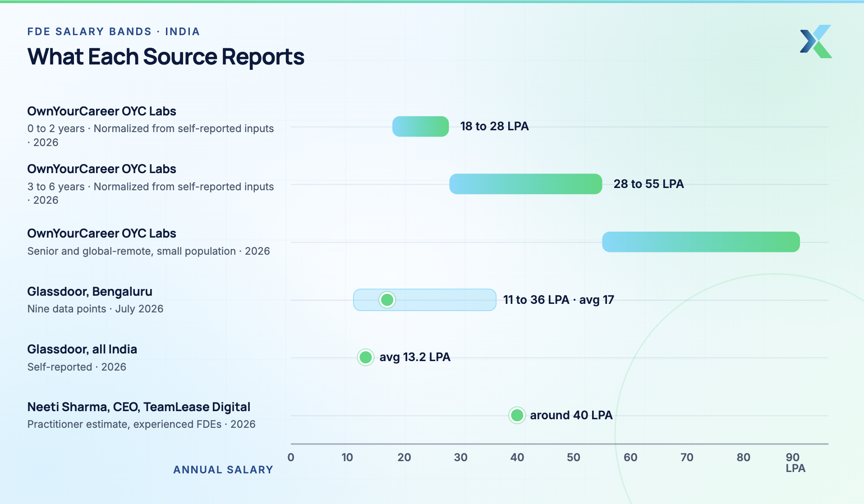This screenshot has width=864, height=504.
Task: Select the '11 to 36 LPA · avg 17' label
Action: (x=559, y=300)
